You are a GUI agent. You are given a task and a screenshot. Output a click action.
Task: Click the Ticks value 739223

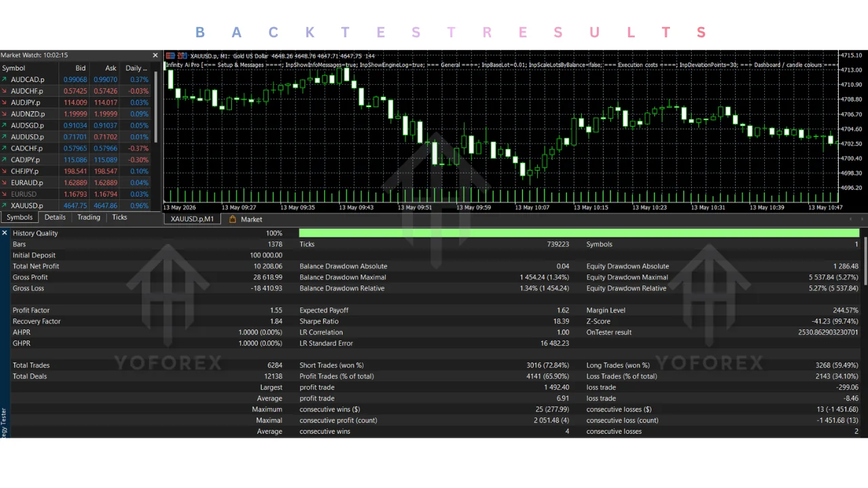(x=558, y=244)
